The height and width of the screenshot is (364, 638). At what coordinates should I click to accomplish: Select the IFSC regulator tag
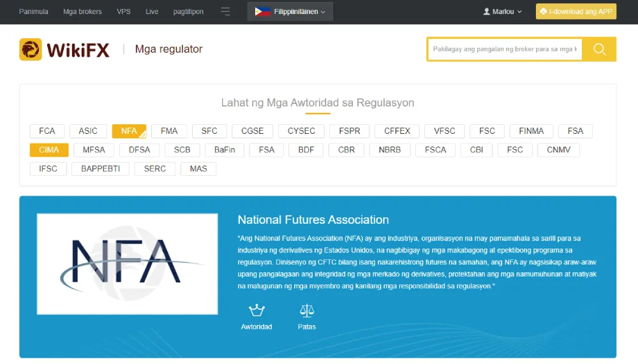pos(48,168)
